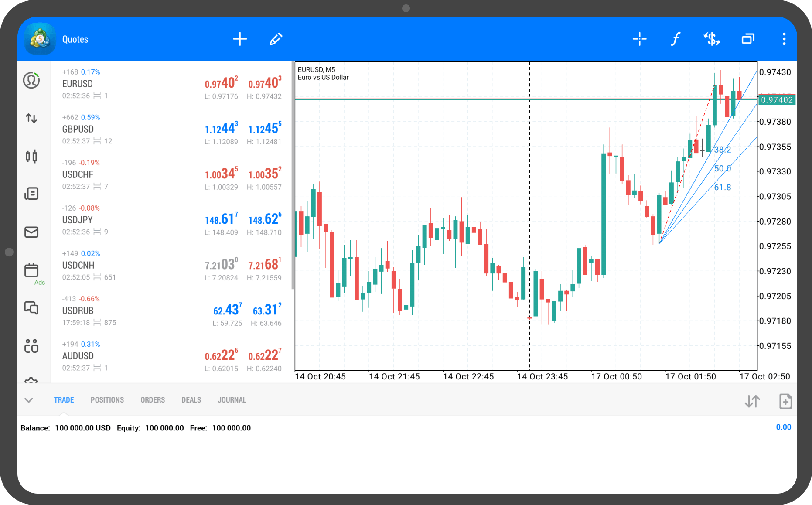Edit the symbol list using the pencil icon
This screenshot has height=505, width=812.
[x=275, y=39]
